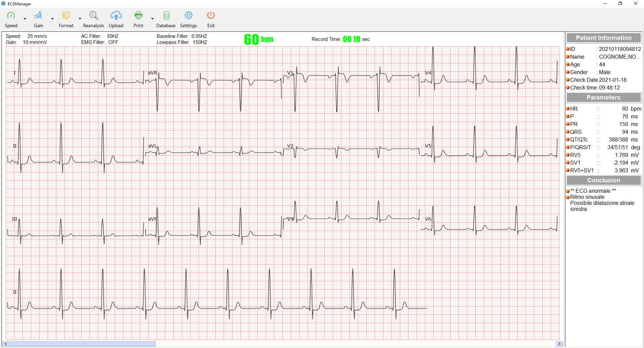This screenshot has width=644, height=348.
Task: Expand the Speed dropdown arrow
Action: click(25, 19)
